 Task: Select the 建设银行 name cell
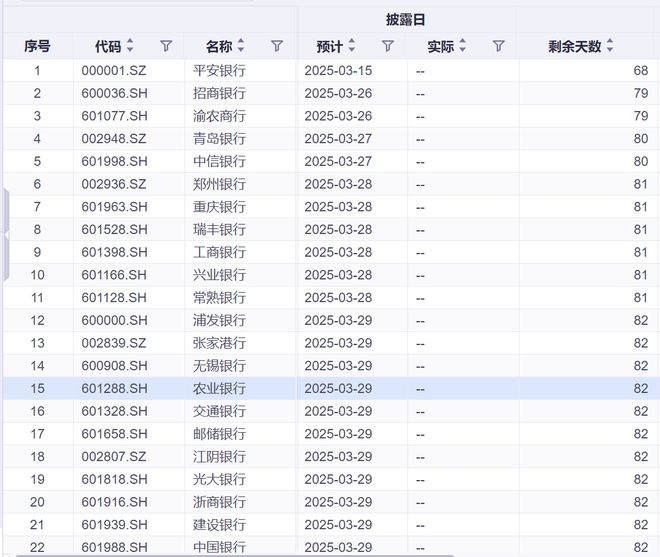[x=219, y=525]
